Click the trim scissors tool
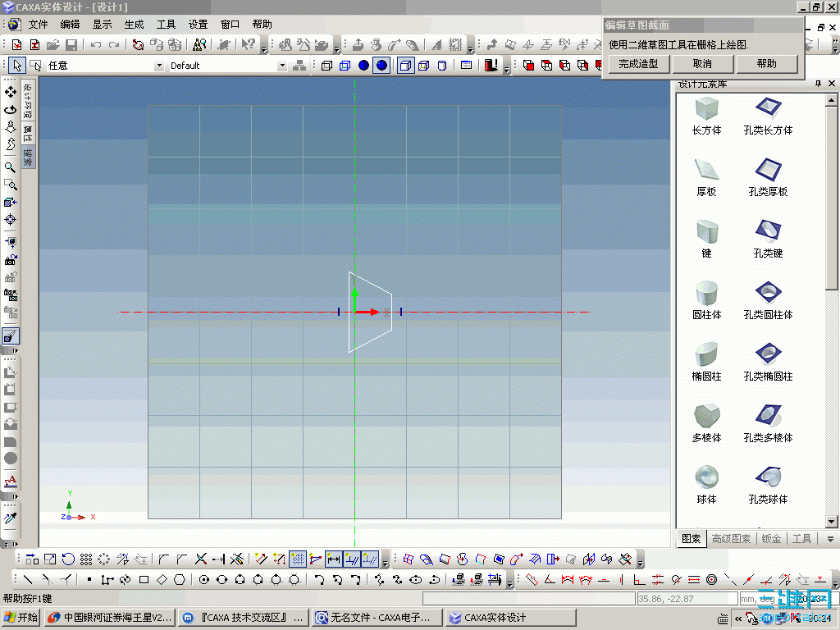840x630 pixels. (201, 559)
